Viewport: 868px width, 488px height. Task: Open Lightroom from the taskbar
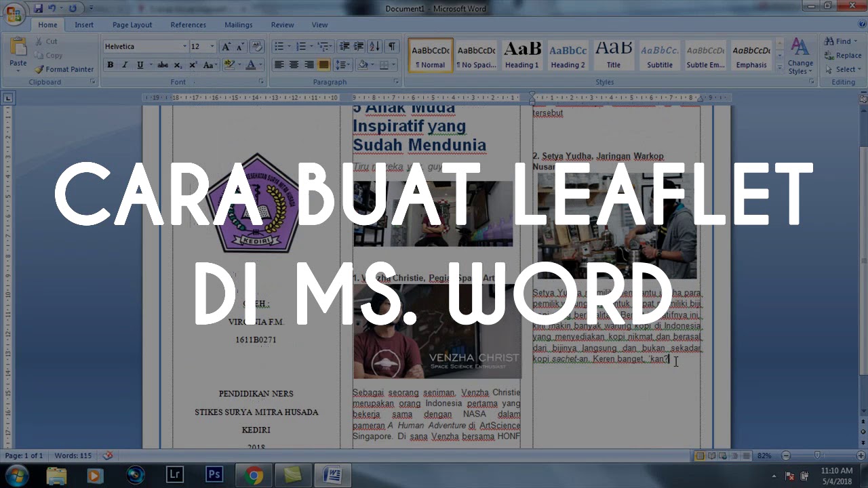[175, 475]
